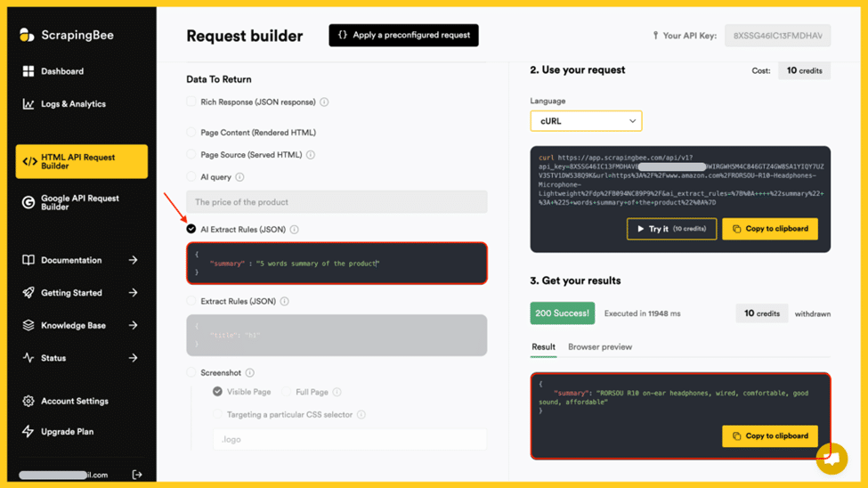Choose the Full Page screenshot option
868x488 pixels.
click(x=286, y=392)
